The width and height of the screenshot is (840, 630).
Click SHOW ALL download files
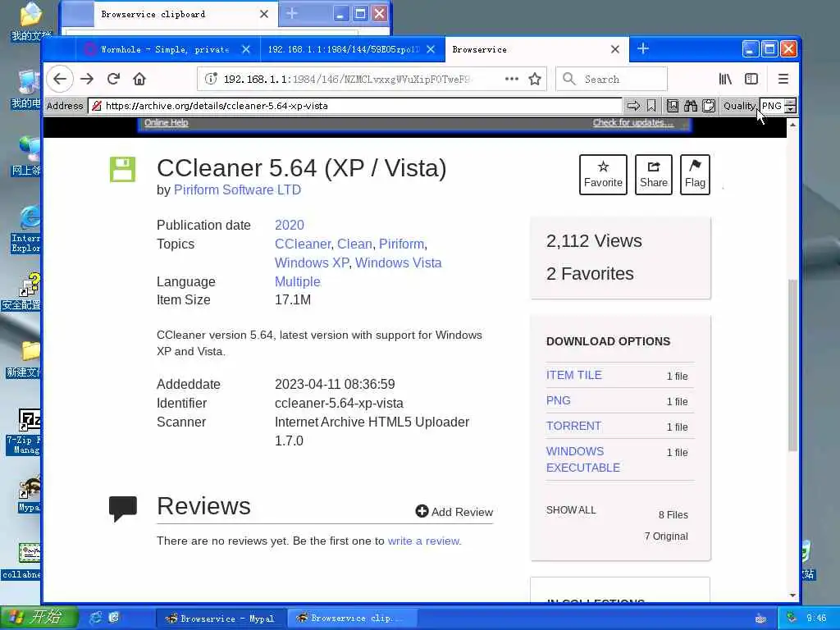pyautogui.click(x=571, y=510)
